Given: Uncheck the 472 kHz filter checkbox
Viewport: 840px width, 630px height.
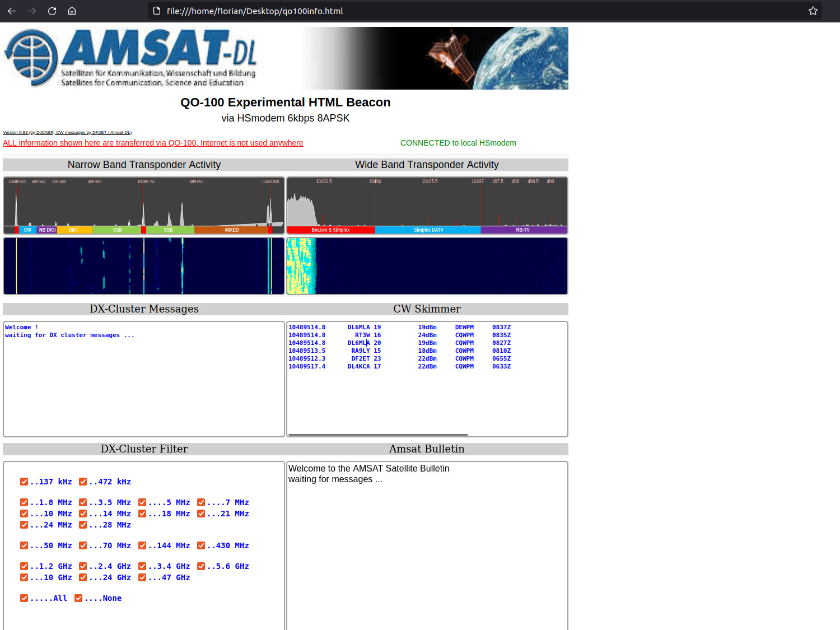Looking at the screenshot, I should [x=83, y=482].
